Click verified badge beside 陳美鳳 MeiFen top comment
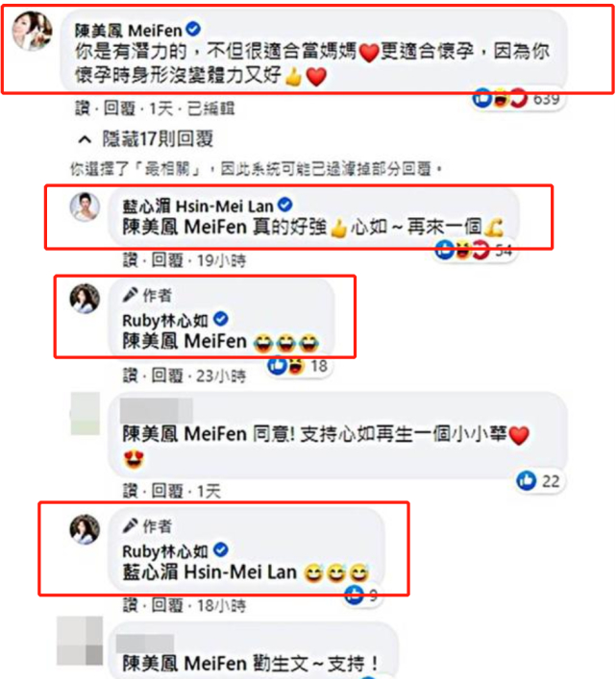The height and width of the screenshot is (679, 616). [193, 29]
